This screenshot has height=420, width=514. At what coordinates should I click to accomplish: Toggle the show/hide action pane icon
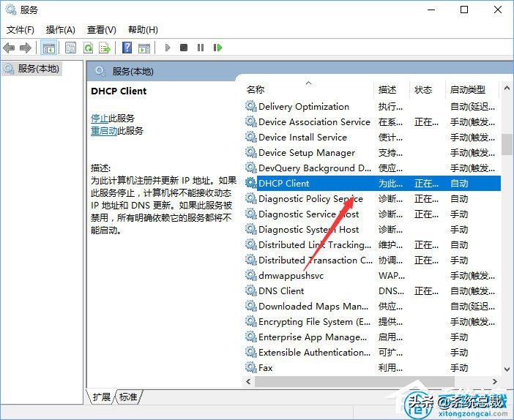(x=144, y=48)
